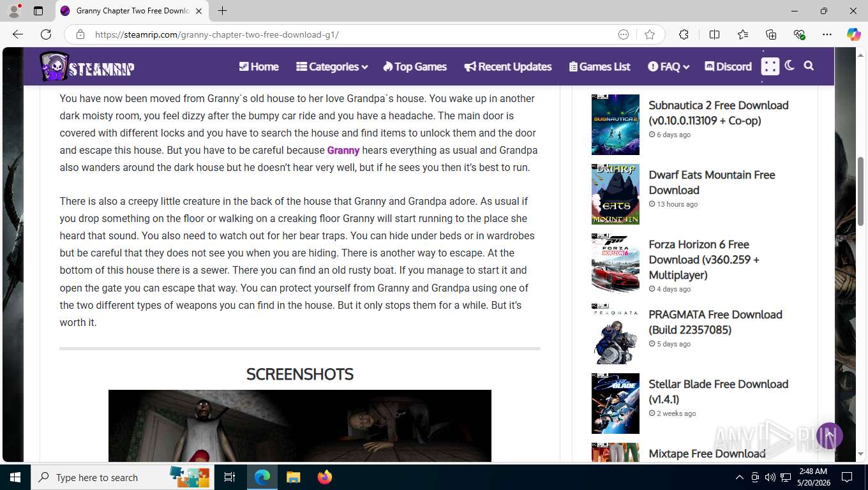
Task: Click the page vertical scrollbar thumb
Action: pos(861,191)
